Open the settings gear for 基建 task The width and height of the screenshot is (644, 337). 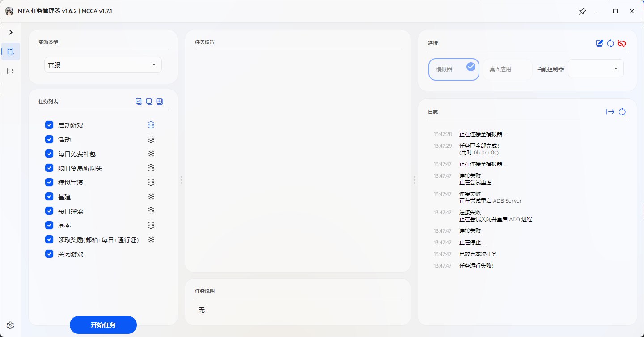151,196
